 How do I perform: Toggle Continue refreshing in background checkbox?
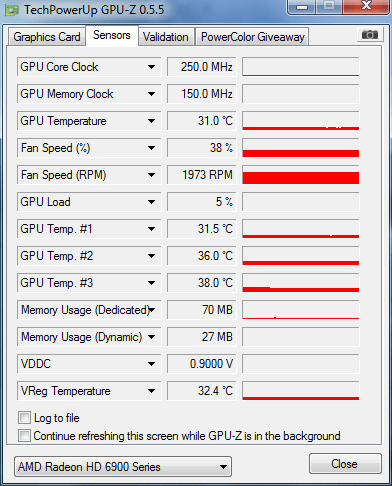[24, 435]
